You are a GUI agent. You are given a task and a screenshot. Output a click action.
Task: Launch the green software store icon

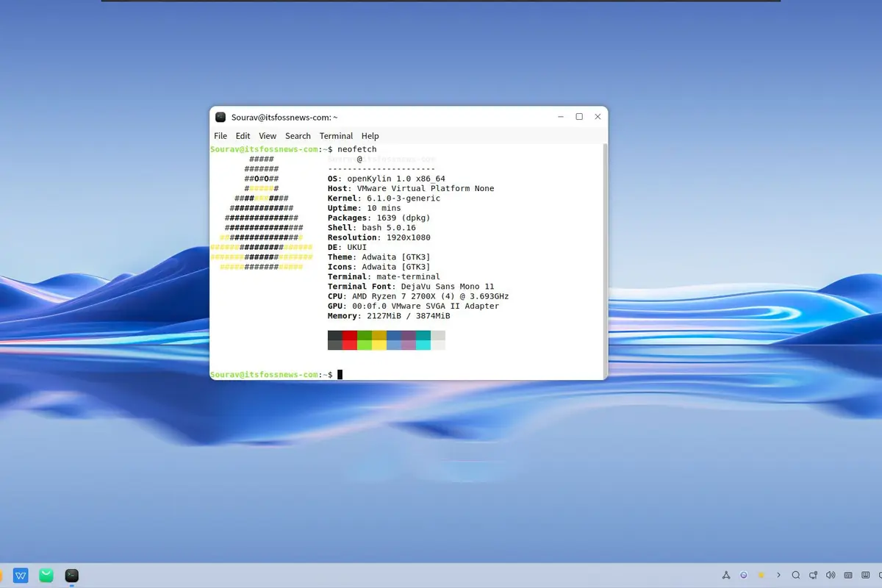tap(46, 576)
